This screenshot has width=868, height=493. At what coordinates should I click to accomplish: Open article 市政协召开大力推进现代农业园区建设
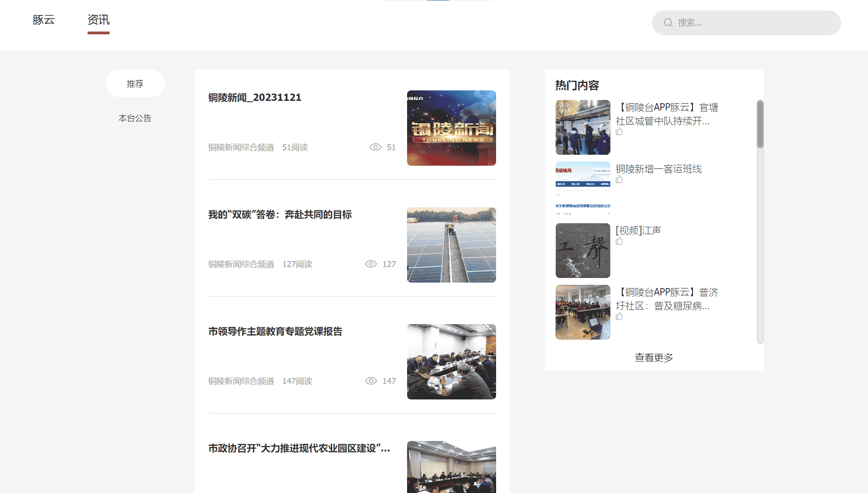[x=299, y=448]
